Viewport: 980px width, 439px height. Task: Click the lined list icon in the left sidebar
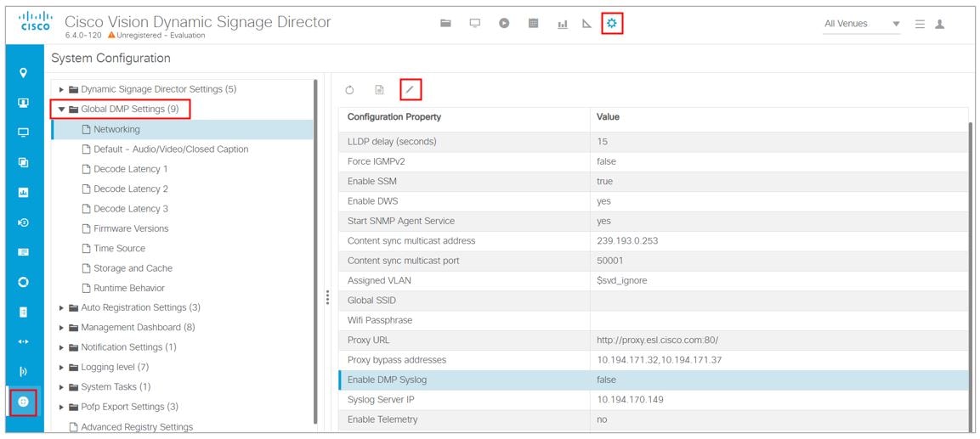click(24, 252)
